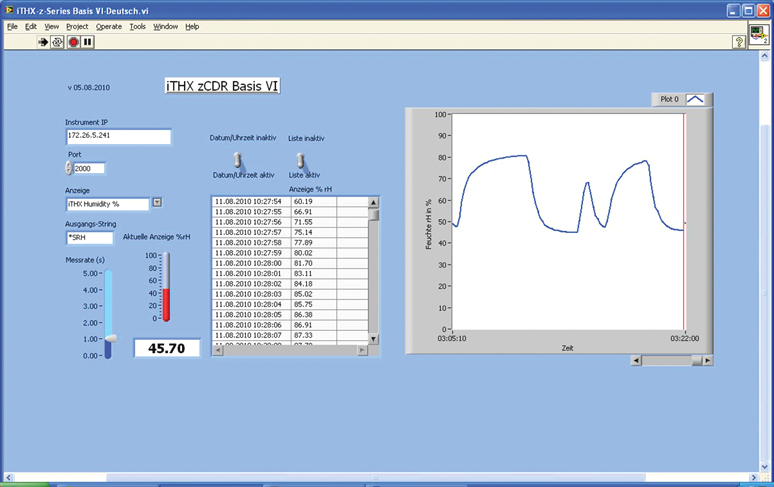Screen dimensions: 774x487
Task: Click the Instrument IP input field
Action: tap(118, 137)
